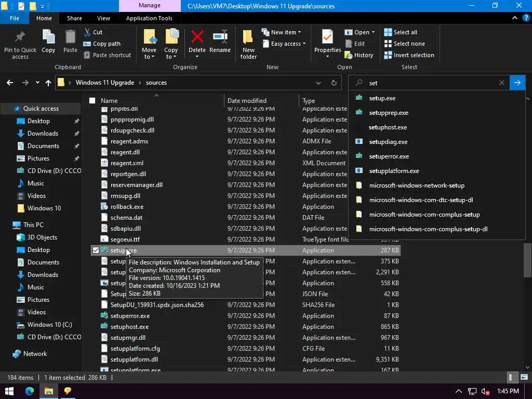This screenshot has width=532, height=399.
Task: Open file History
Action: click(x=358, y=55)
